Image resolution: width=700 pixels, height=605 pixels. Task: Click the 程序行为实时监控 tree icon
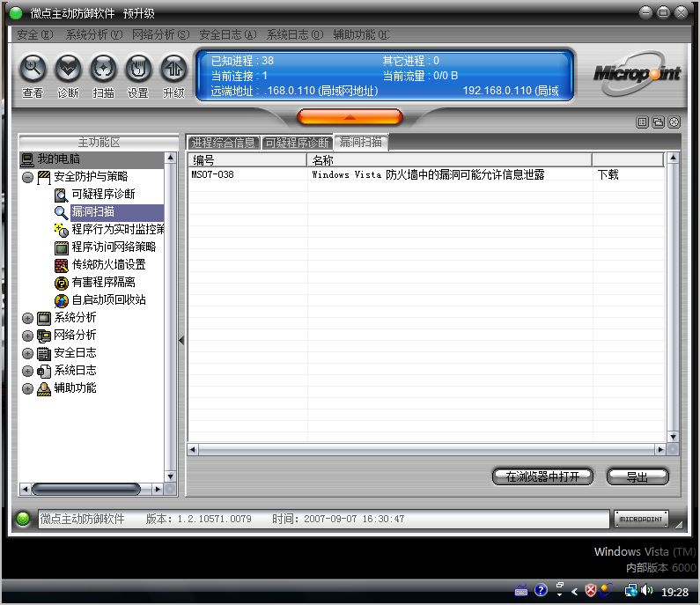tap(61, 231)
